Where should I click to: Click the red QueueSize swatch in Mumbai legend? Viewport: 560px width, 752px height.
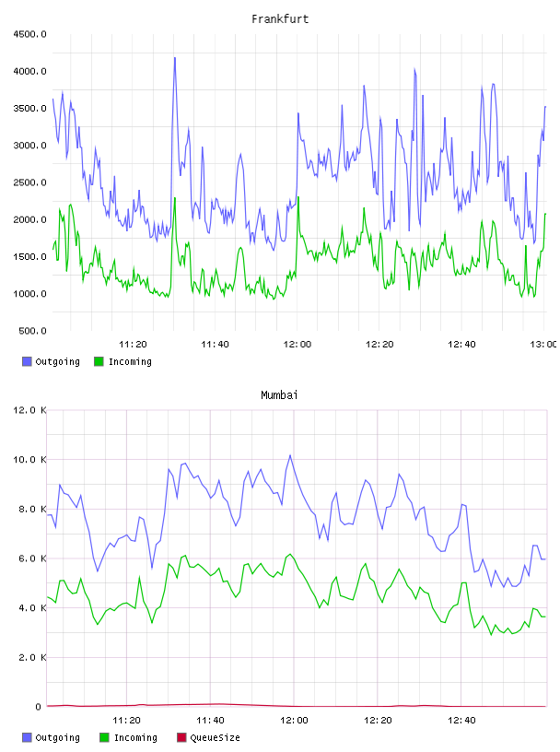click(x=181, y=737)
